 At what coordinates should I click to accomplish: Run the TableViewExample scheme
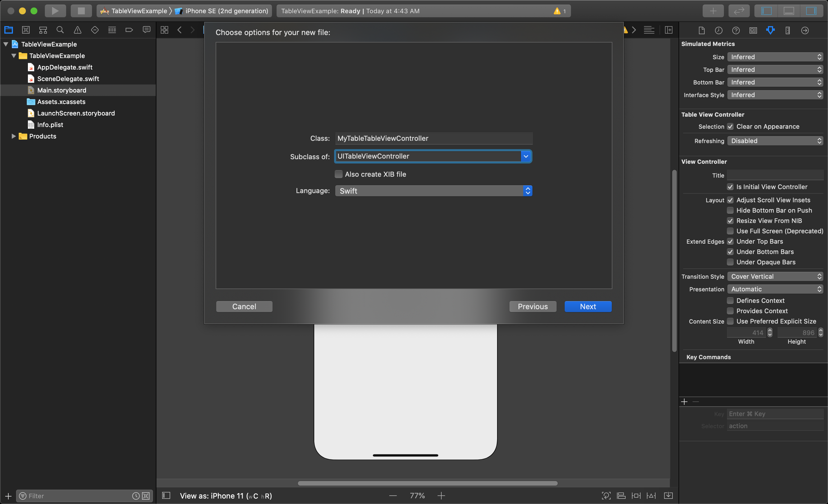(55, 11)
